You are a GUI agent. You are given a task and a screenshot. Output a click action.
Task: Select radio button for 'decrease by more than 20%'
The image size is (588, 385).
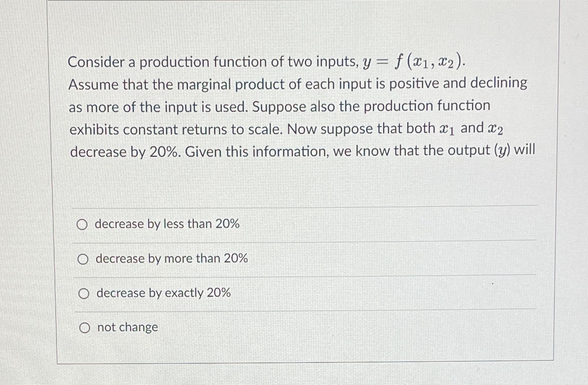coord(83,259)
